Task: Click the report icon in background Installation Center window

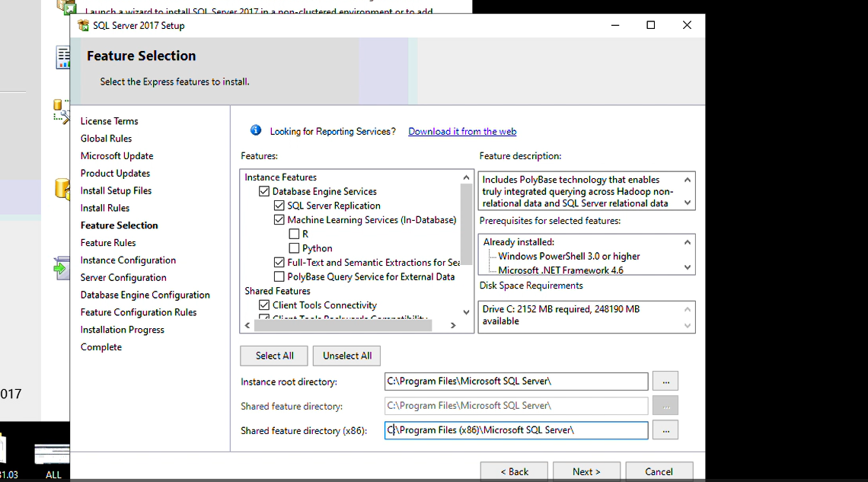Action: (63, 58)
